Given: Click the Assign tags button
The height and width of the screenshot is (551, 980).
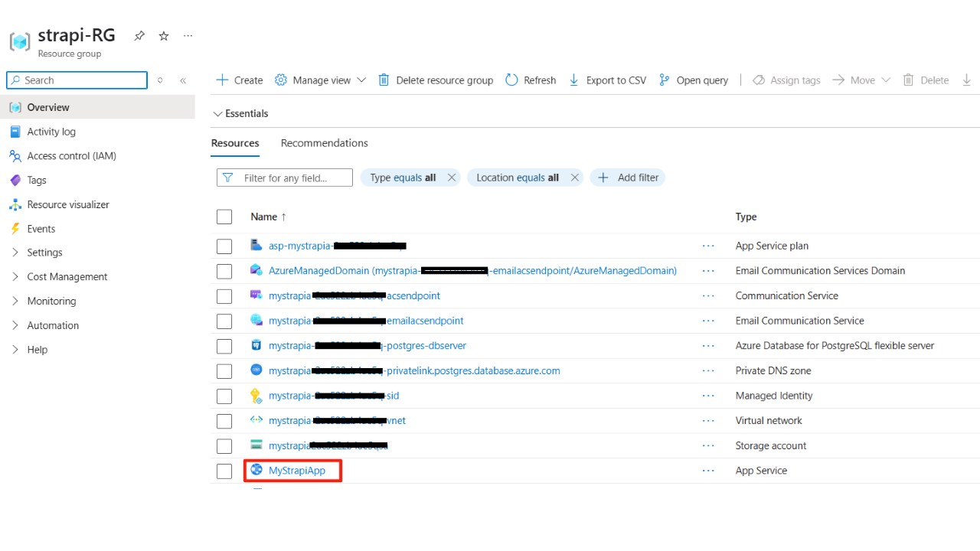Looking at the screenshot, I should [x=786, y=80].
